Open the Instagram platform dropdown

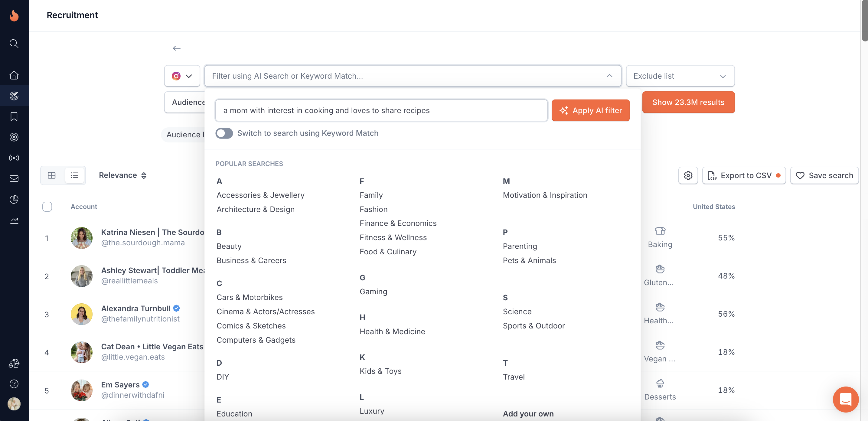(182, 76)
